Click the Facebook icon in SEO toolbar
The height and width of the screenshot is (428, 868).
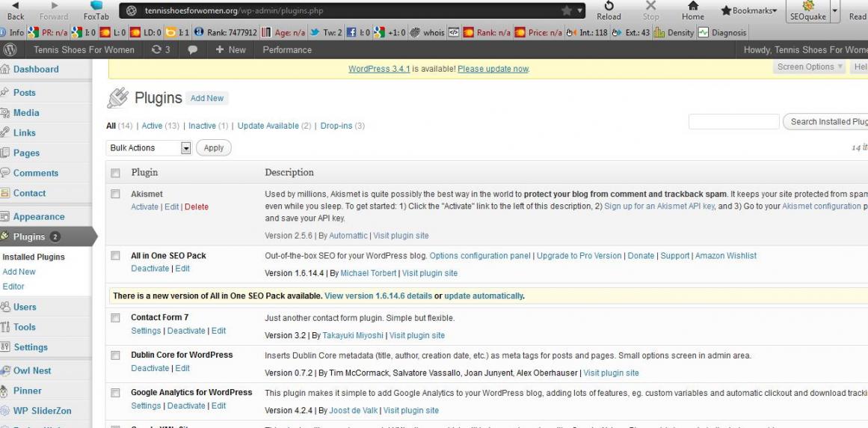(351, 33)
